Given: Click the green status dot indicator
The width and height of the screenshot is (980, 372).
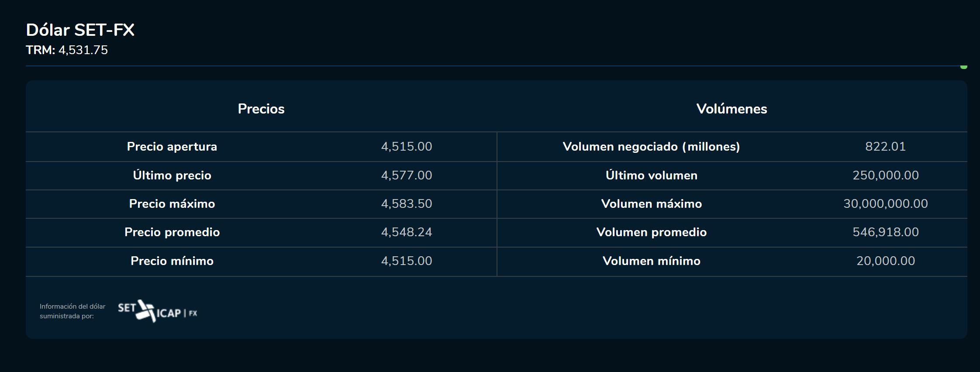Looking at the screenshot, I should point(963,67).
